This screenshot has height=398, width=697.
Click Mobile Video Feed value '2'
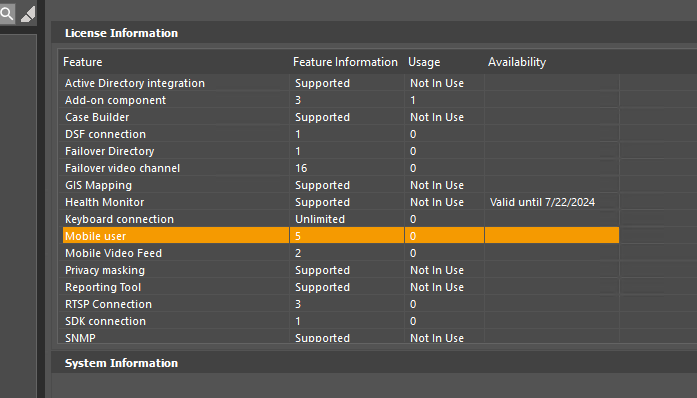click(x=298, y=253)
